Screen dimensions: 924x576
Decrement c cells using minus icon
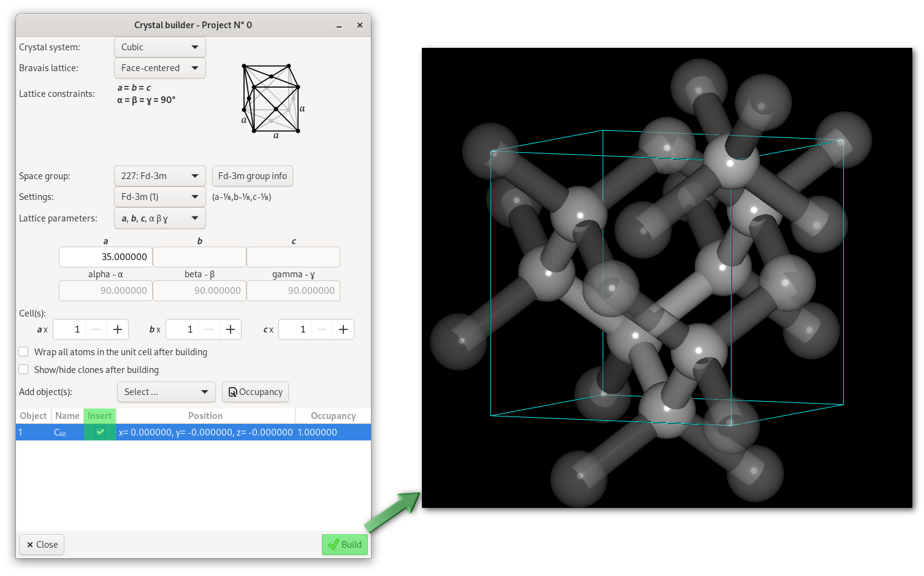pos(322,329)
